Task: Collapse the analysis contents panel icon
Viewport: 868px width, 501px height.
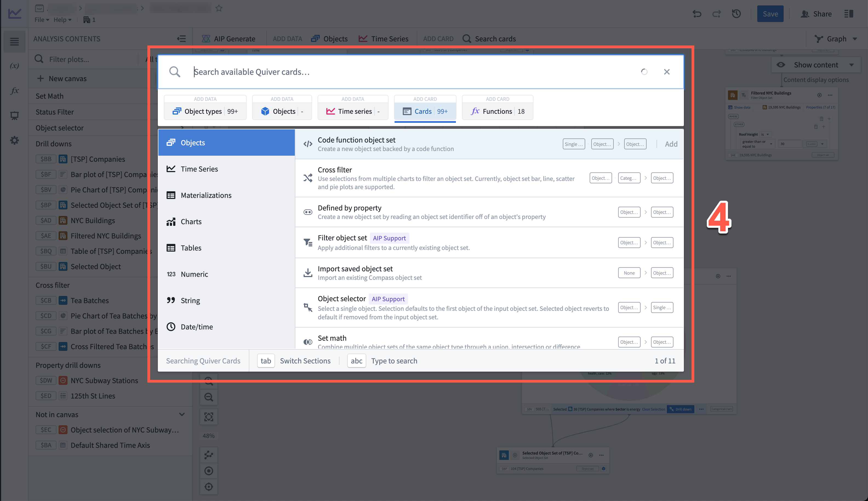Action: pyautogui.click(x=182, y=39)
